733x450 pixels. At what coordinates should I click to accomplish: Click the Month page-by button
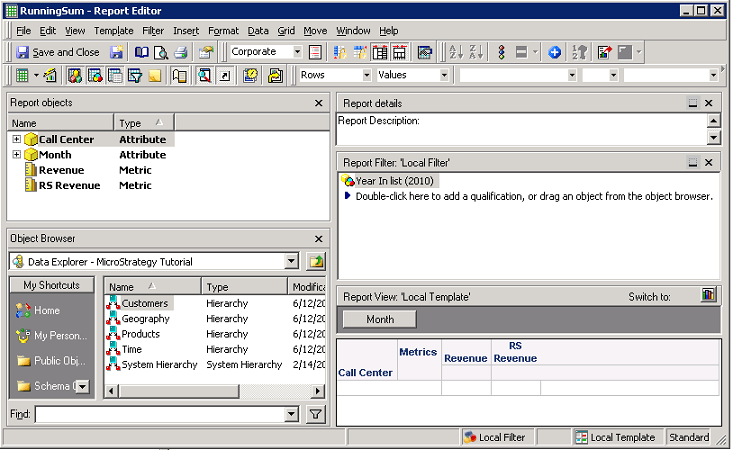click(x=380, y=319)
